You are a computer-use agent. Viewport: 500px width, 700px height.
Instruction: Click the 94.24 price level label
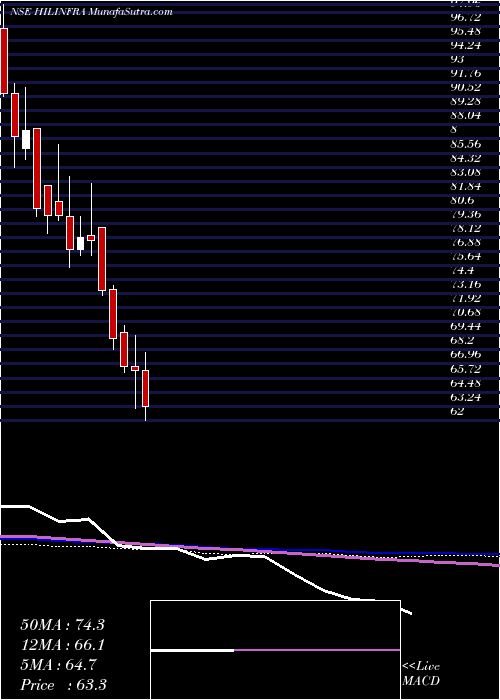click(x=466, y=45)
